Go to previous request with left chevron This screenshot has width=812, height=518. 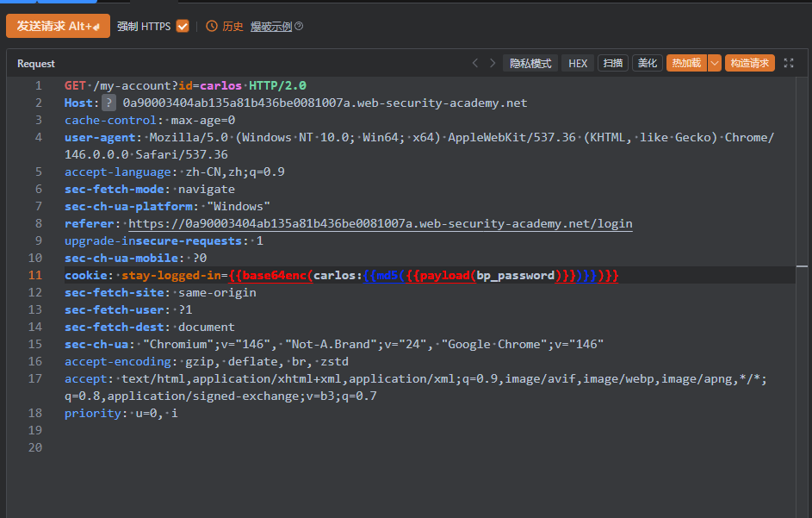[x=474, y=63]
